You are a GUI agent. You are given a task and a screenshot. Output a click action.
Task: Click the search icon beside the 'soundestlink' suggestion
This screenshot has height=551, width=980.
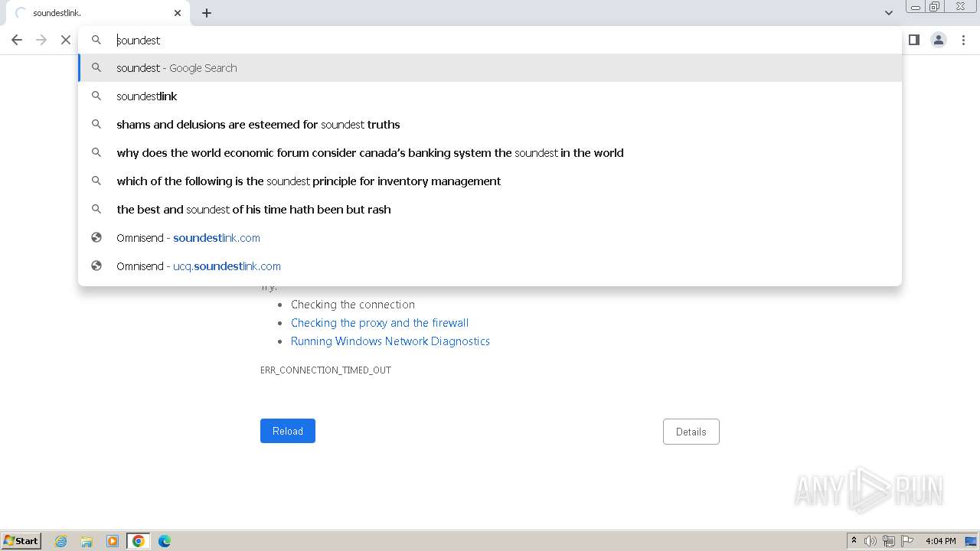[x=96, y=96]
